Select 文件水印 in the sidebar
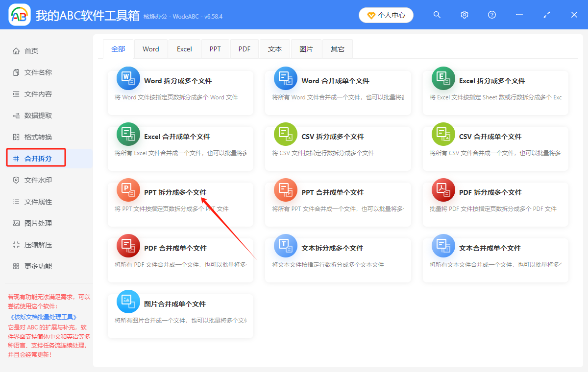 click(38, 180)
